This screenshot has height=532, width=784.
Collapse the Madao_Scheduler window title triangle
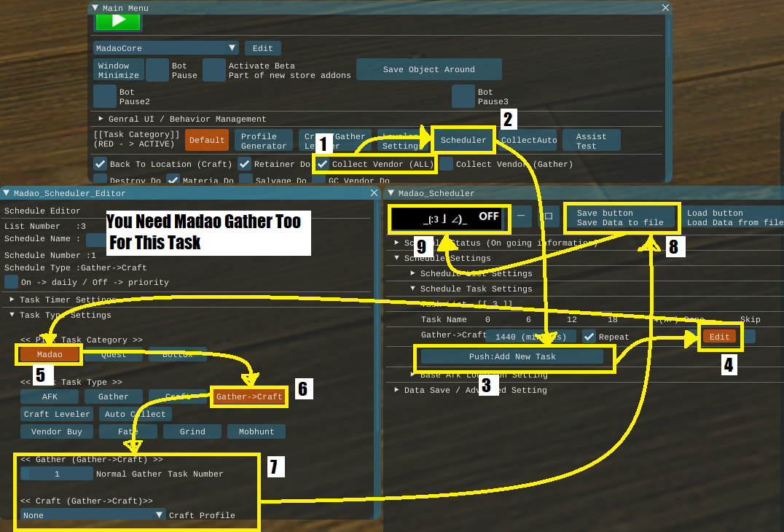(391, 193)
